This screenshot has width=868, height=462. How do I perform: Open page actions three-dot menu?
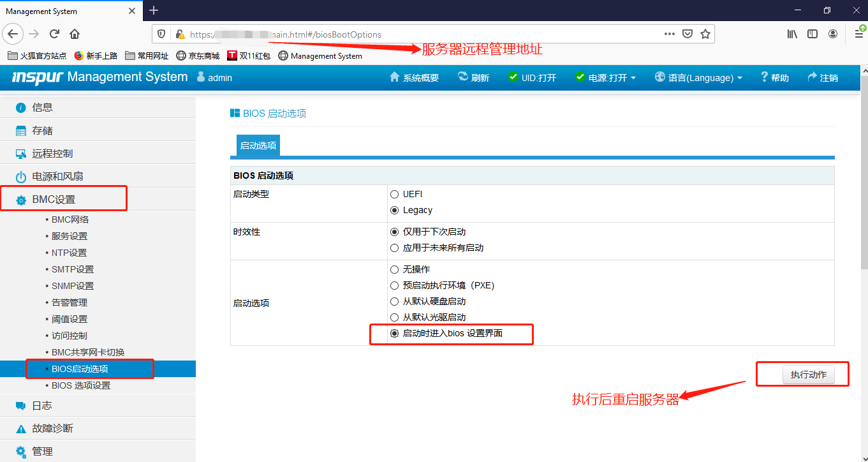coord(669,34)
